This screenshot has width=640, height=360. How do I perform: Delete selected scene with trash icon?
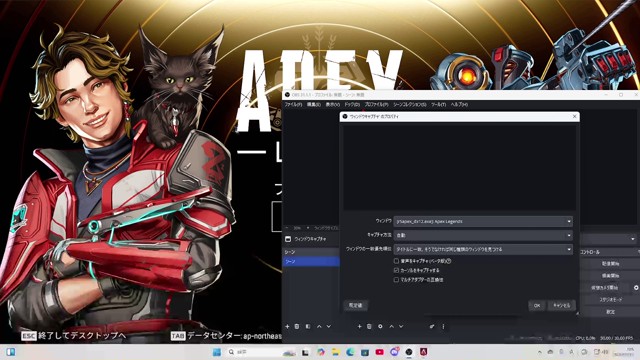coord(297,327)
